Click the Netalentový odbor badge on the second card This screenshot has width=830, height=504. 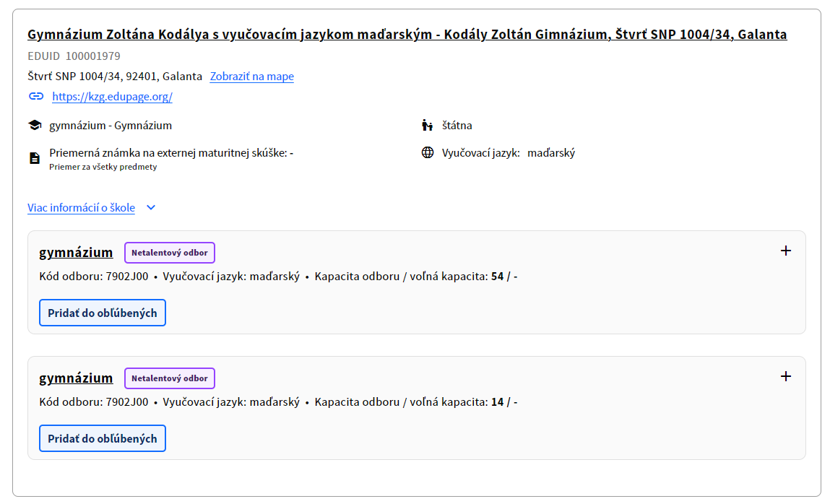point(169,378)
